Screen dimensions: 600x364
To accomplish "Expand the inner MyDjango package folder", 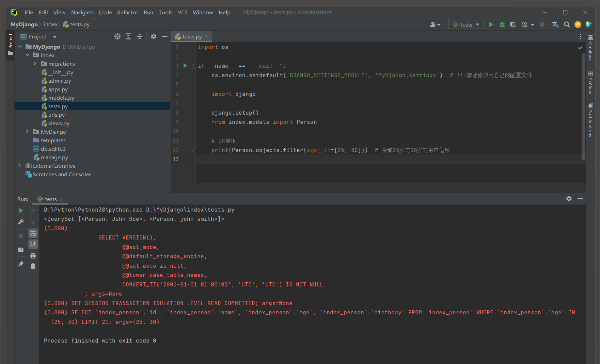I will click(28, 132).
